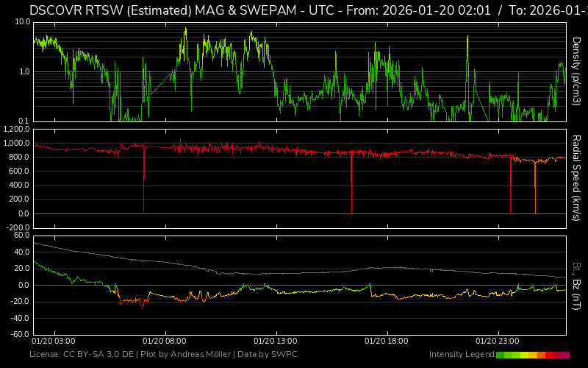Pick the magenta rightmost legend swatch
This screenshot has width=588, height=368.
tap(565, 355)
